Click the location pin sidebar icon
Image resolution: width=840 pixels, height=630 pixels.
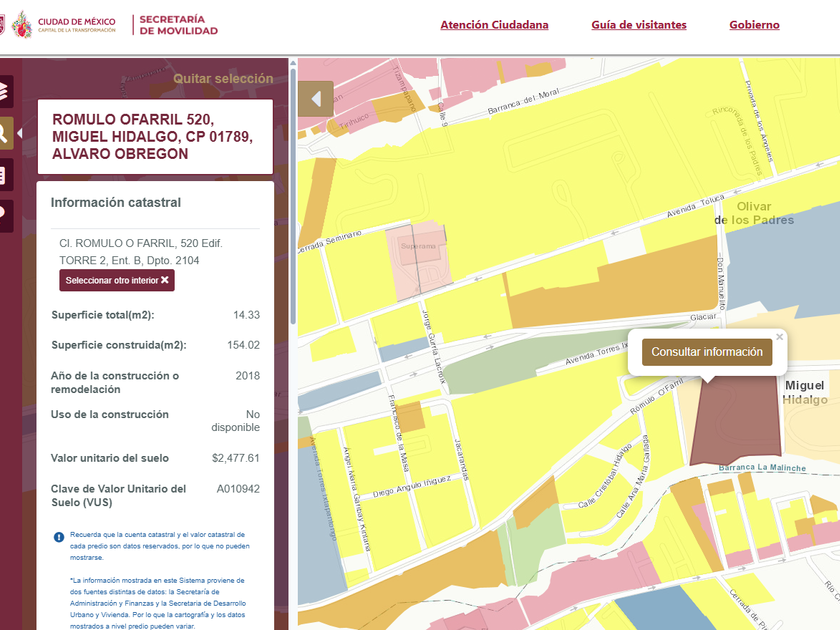(5, 212)
